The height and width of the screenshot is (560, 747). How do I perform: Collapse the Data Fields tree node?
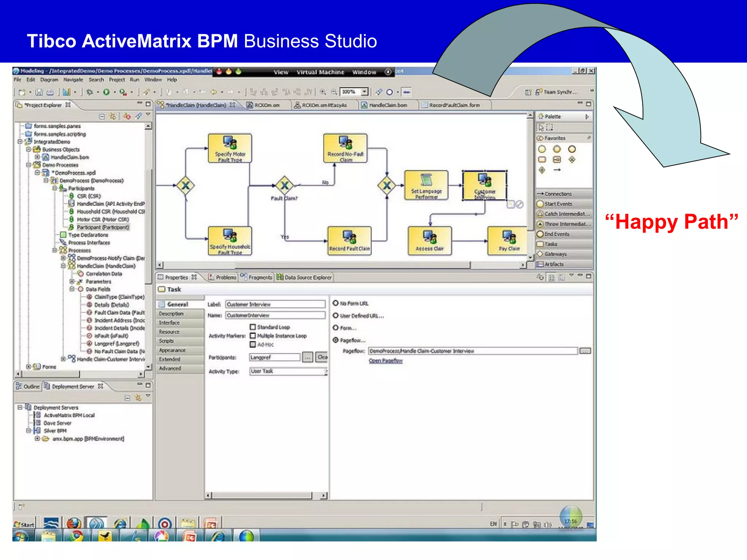tap(72, 289)
